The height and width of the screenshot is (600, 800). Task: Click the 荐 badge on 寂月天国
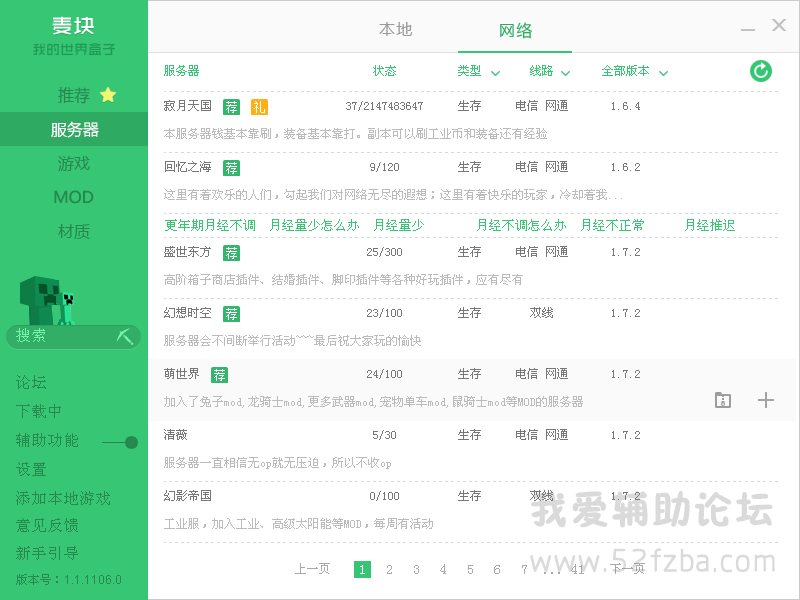tap(232, 107)
